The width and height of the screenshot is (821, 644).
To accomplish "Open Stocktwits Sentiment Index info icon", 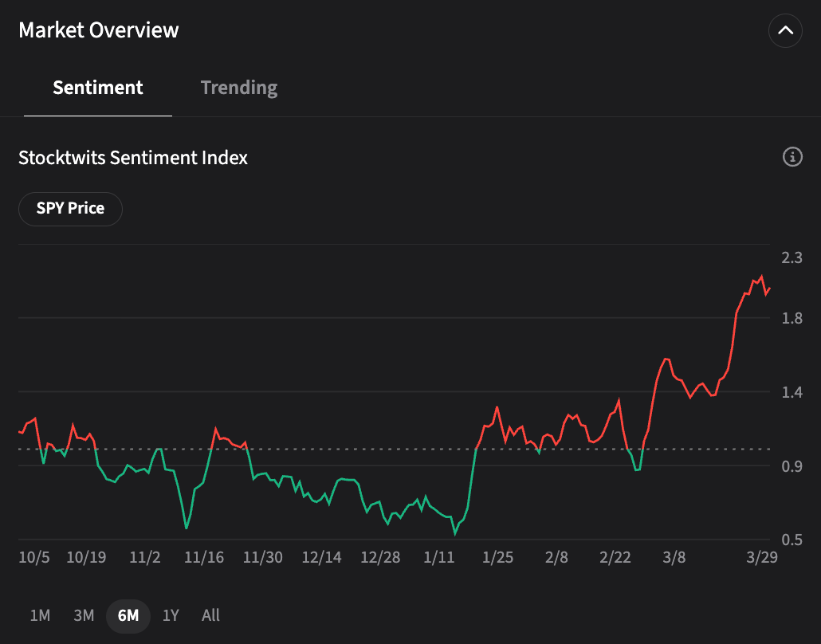I will click(x=792, y=157).
